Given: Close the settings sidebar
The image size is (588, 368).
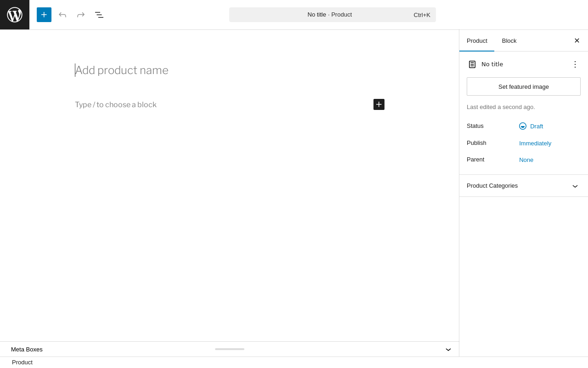Looking at the screenshot, I should [x=577, y=40].
